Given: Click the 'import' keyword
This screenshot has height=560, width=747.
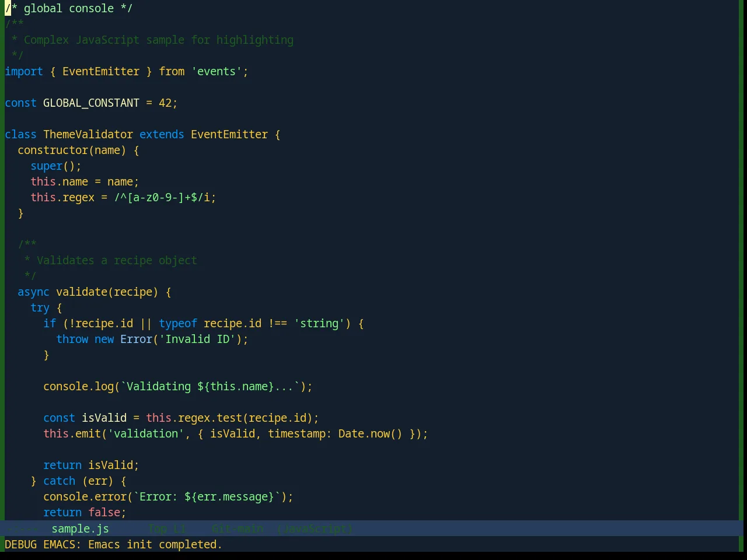Looking at the screenshot, I should 24,71.
